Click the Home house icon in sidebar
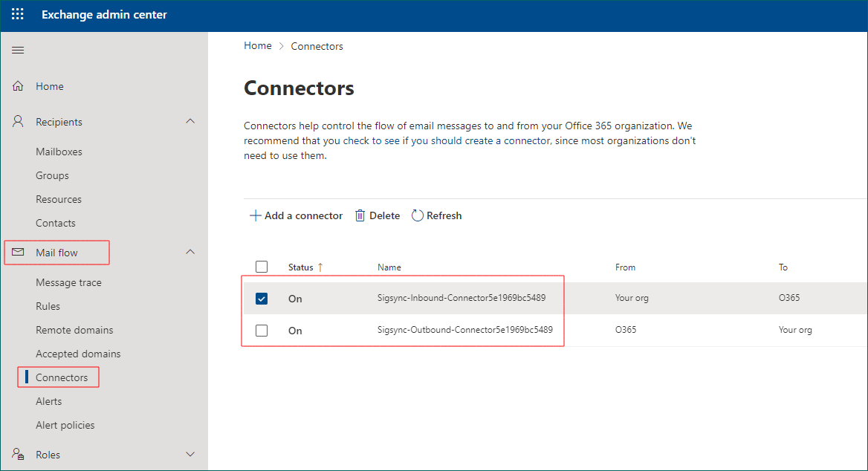The image size is (868, 471). click(x=19, y=86)
